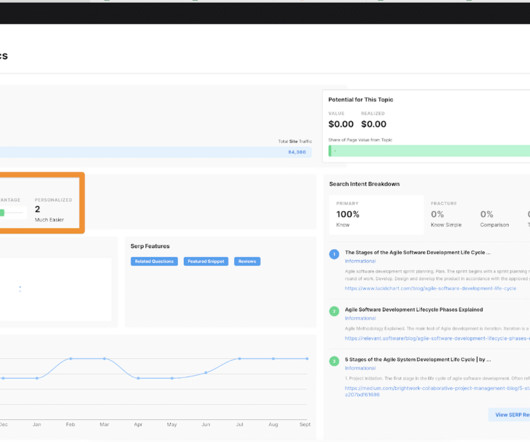Open 'Agile Software Development Lifecycle Phases Explained' result
The width and height of the screenshot is (530, 442).
point(414,310)
